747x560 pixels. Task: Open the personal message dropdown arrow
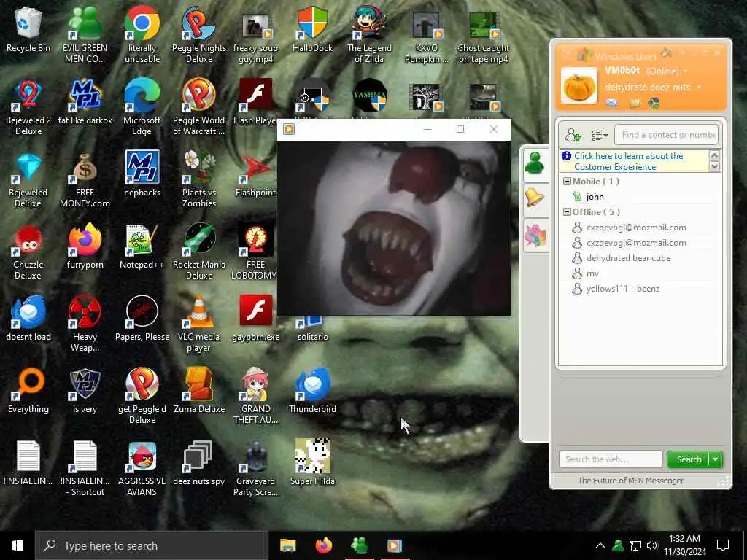[x=699, y=87]
